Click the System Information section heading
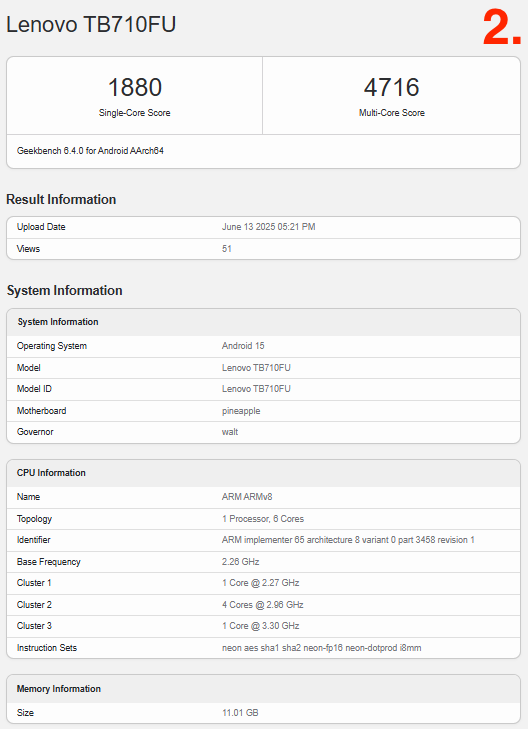Viewport: 528px width, 729px height. pyautogui.click(x=65, y=291)
